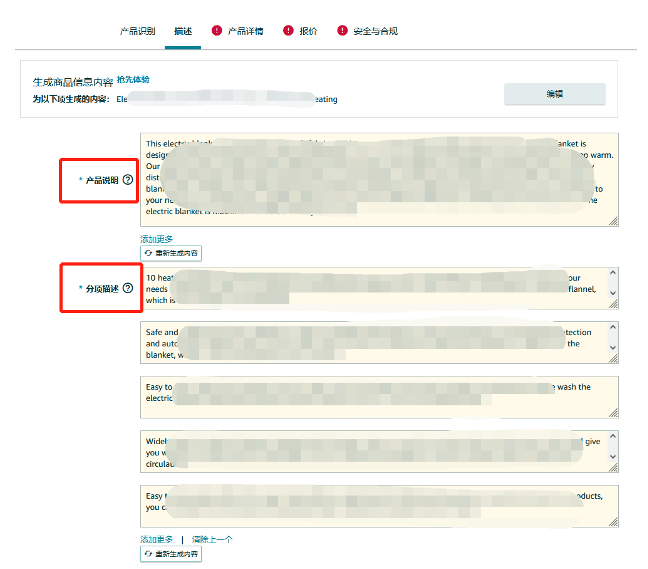648x569 pixels.
Task: Click red warning icon beside 报价 tab
Action: click(x=289, y=31)
